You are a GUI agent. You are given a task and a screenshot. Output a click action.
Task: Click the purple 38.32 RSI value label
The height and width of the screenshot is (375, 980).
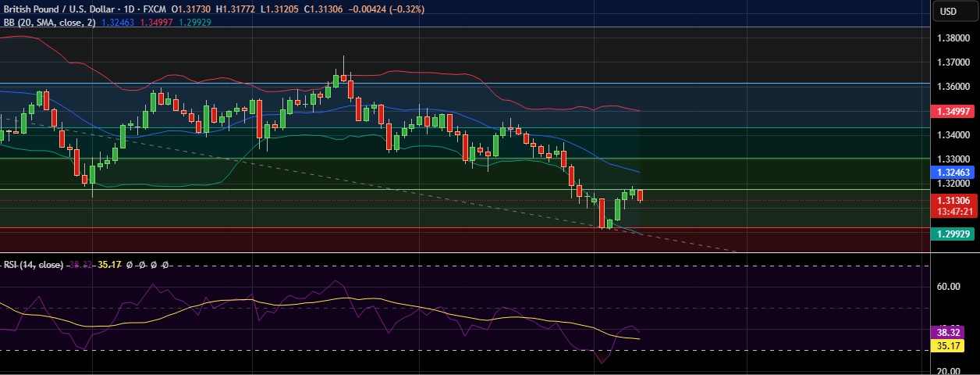click(x=949, y=332)
